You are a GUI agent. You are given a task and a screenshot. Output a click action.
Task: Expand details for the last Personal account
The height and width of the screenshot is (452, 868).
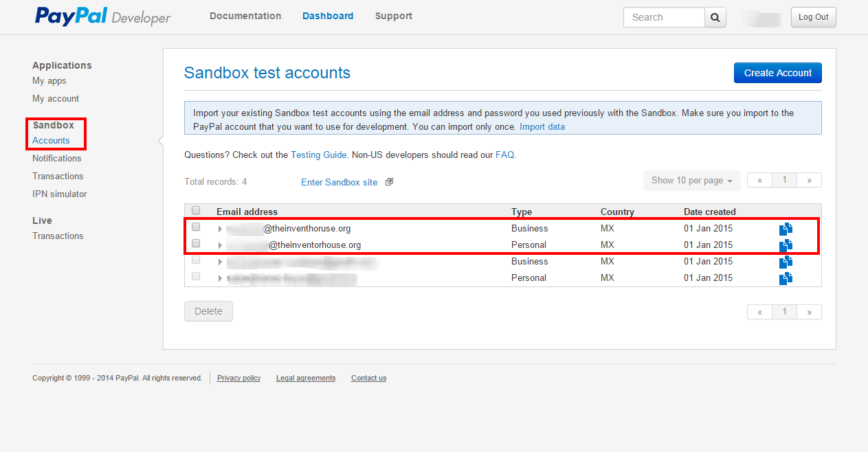click(x=220, y=278)
